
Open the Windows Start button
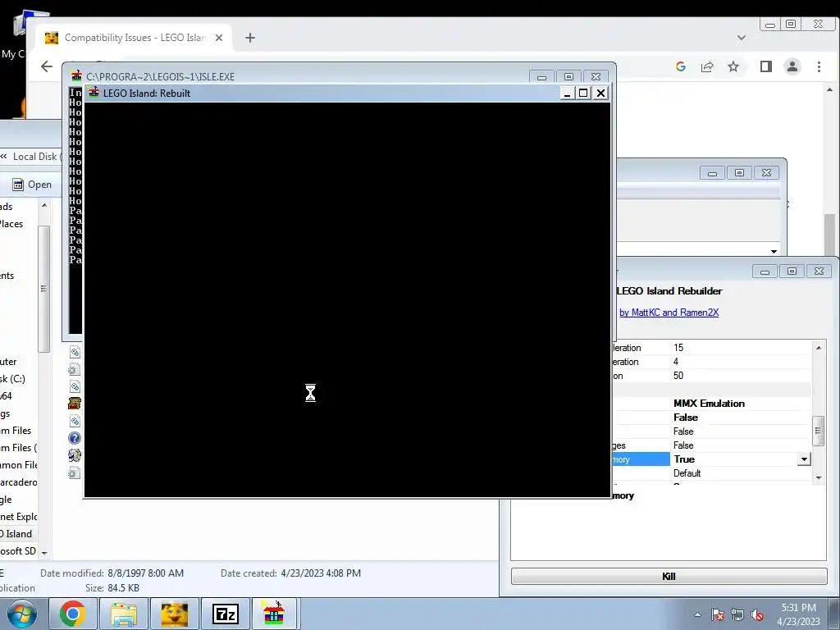coord(21,614)
